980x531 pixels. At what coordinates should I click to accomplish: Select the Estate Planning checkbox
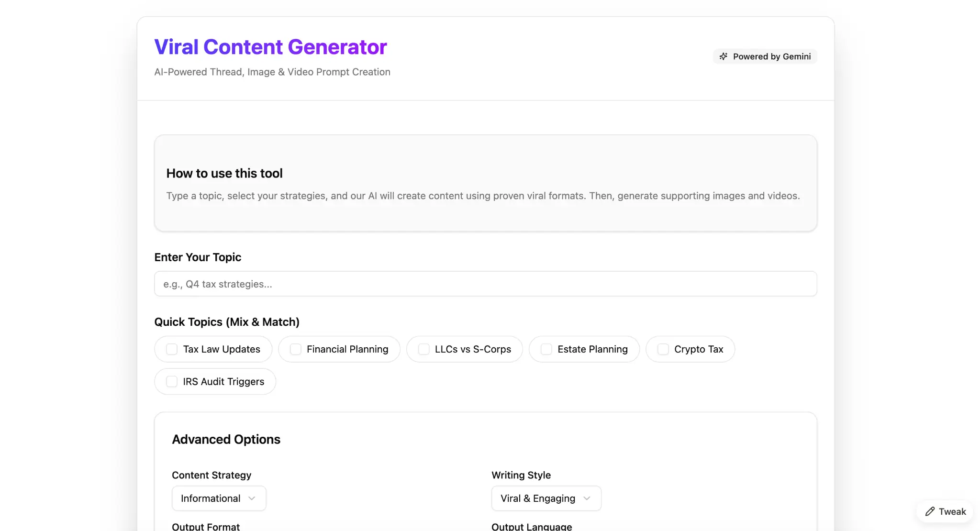click(546, 349)
